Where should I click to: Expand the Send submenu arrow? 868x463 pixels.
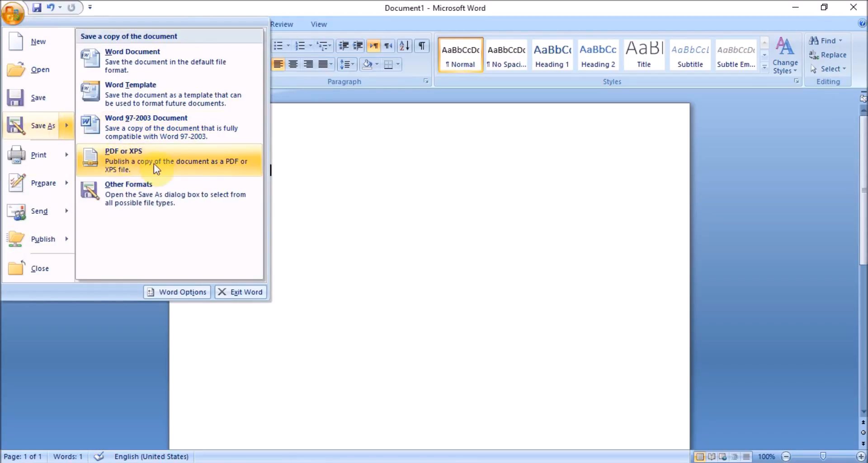pos(66,211)
